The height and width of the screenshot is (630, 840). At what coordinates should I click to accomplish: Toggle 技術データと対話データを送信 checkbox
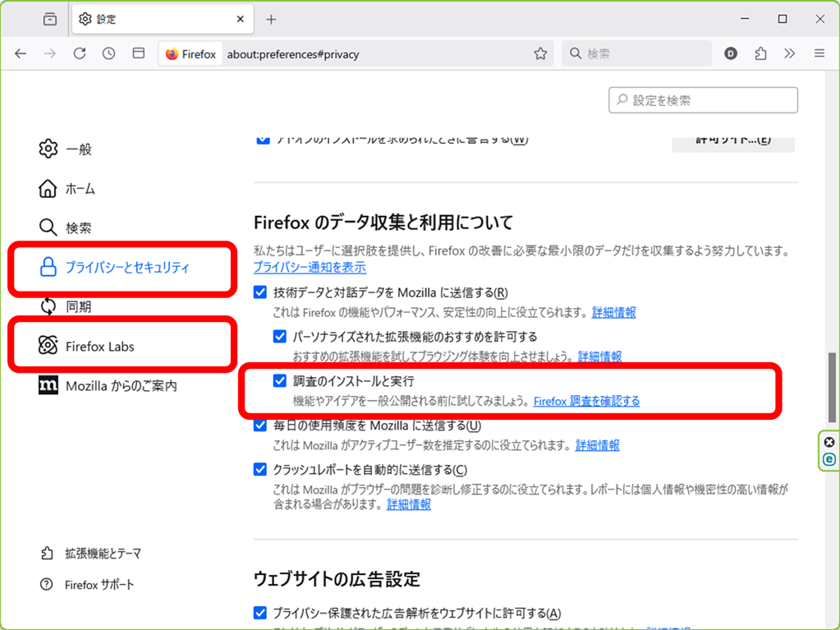260,292
